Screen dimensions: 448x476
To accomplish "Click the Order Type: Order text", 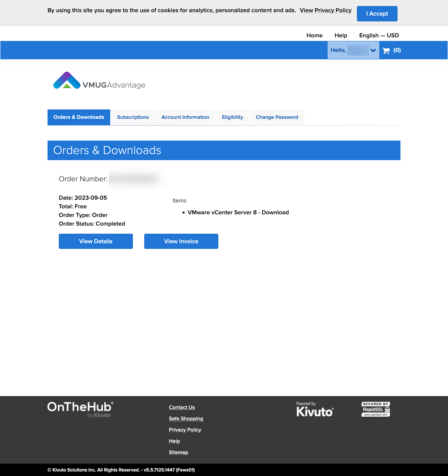I will [x=83, y=215].
